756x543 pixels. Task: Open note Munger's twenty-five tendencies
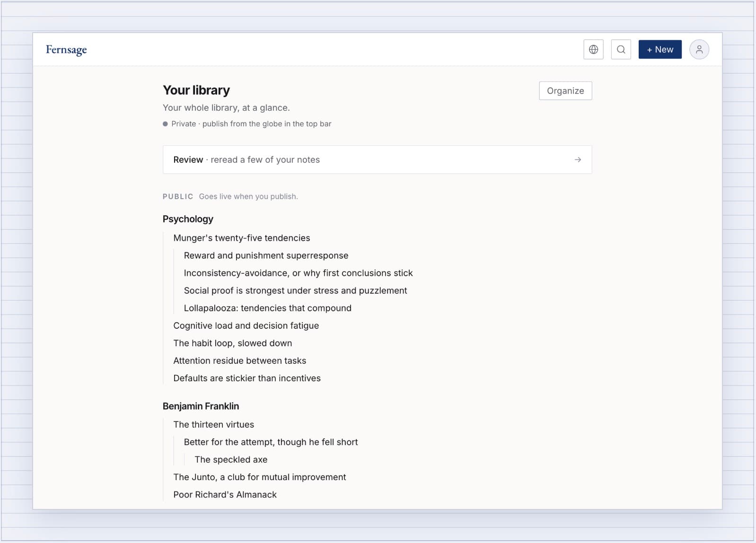click(242, 238)
